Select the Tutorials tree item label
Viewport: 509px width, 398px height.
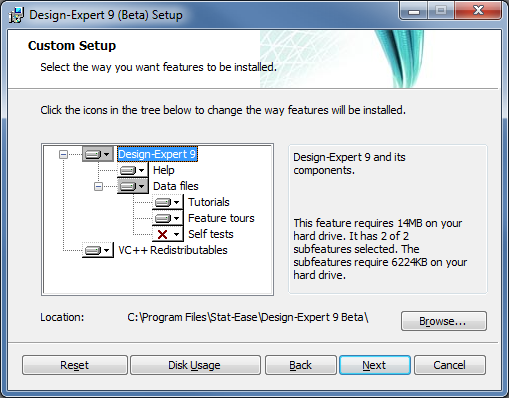pos(209,202)
